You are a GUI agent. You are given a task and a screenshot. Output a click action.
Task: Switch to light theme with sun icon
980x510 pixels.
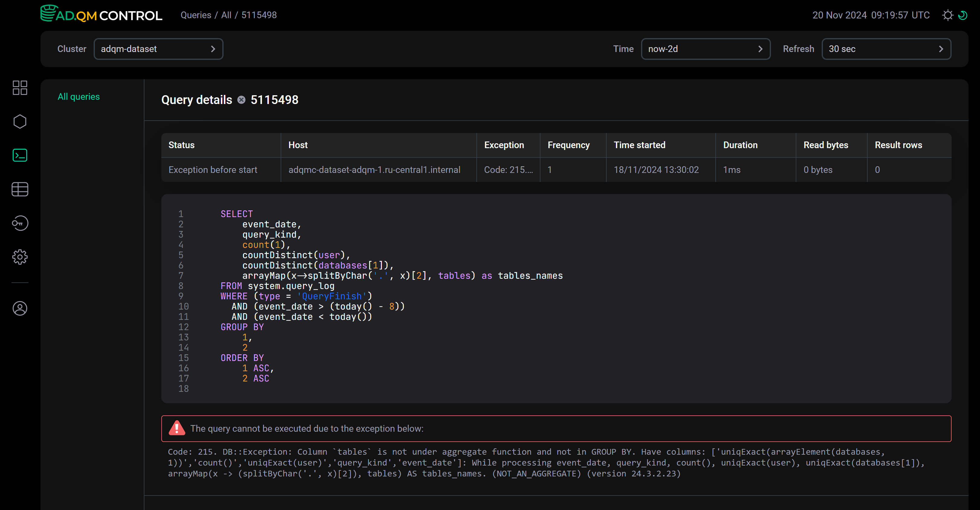(947, 15)
